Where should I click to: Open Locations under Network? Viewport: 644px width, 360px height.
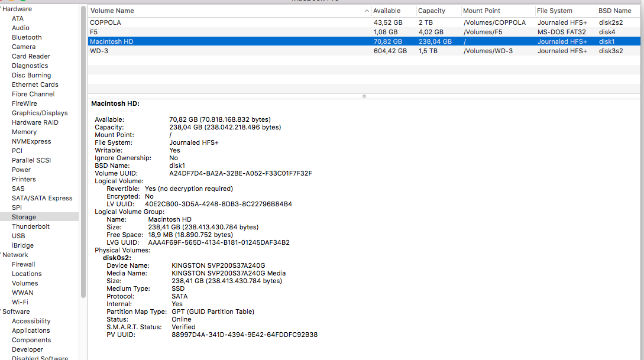tap(27, 274)
